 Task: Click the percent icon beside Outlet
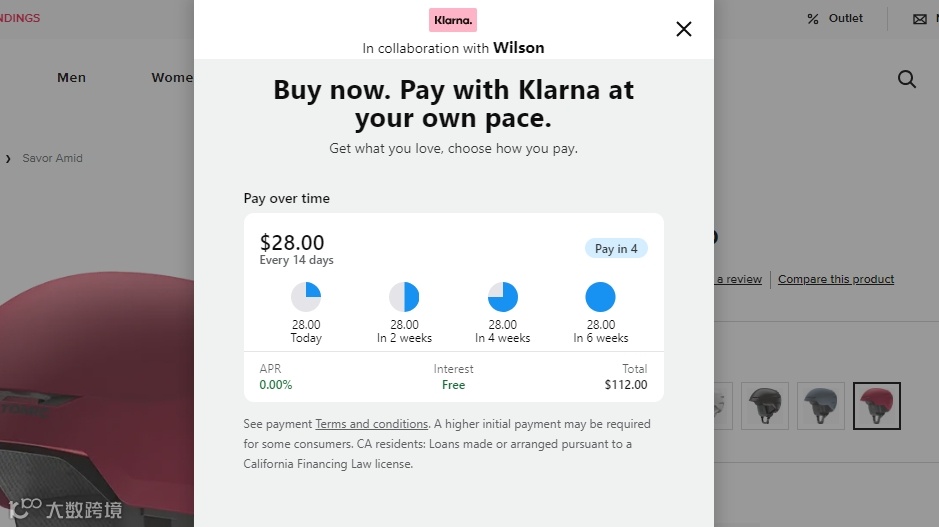tap(813, 19)
